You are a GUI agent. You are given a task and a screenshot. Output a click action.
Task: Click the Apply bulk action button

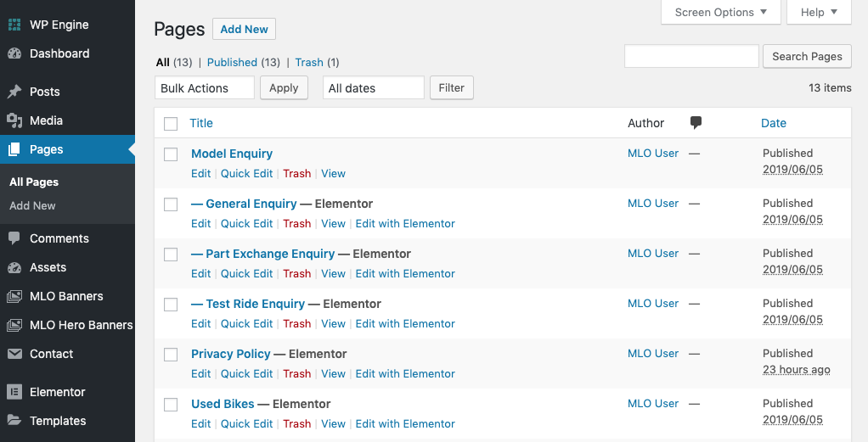pos(284,88)
